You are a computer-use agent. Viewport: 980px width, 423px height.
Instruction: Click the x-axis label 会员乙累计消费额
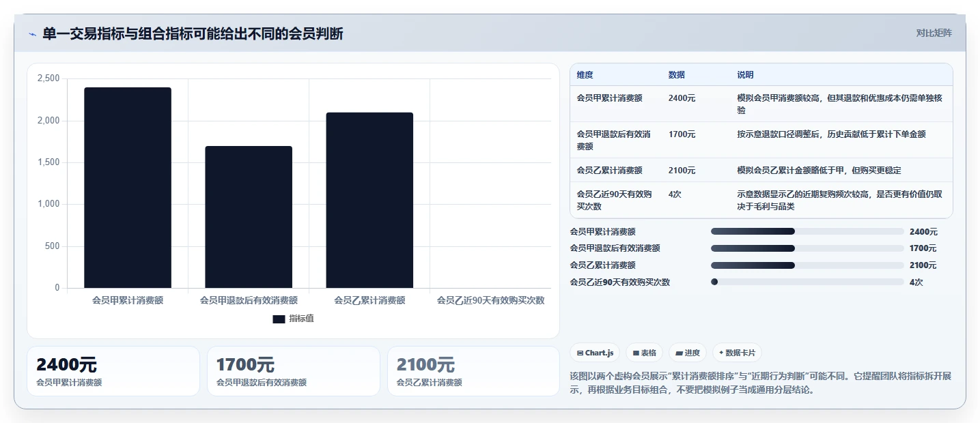pos(369,300)
